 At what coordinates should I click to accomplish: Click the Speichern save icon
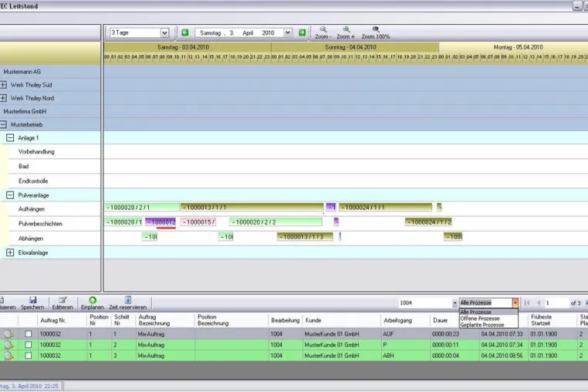coord(32,299)
